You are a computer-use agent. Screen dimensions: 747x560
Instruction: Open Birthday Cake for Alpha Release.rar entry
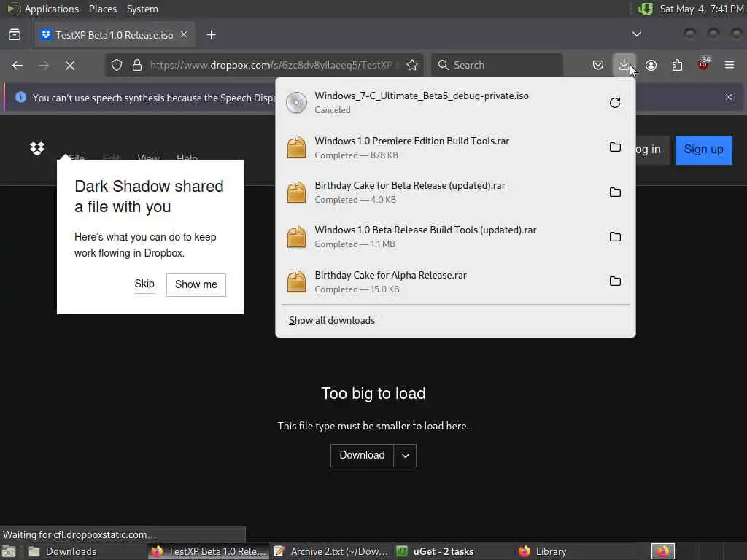[x=441, y=281]
